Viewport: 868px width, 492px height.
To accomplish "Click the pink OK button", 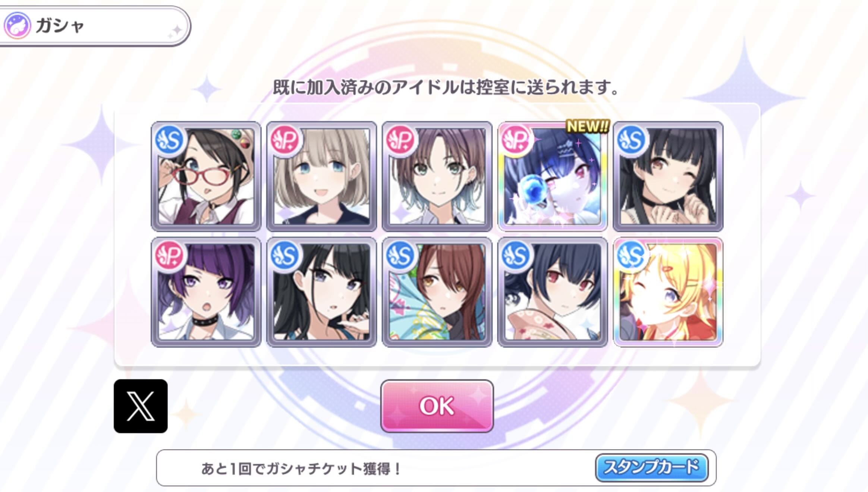I will click(x=437, y=406).
